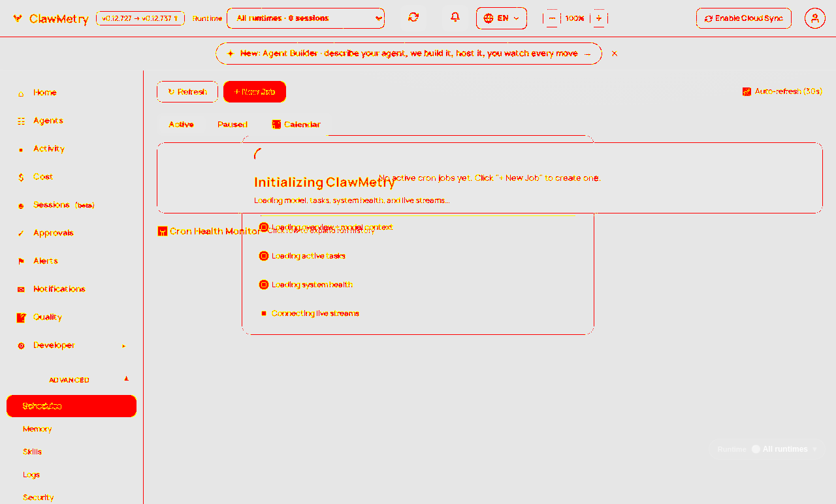
Task: Click the + New Job button
Action: (255, 92)
